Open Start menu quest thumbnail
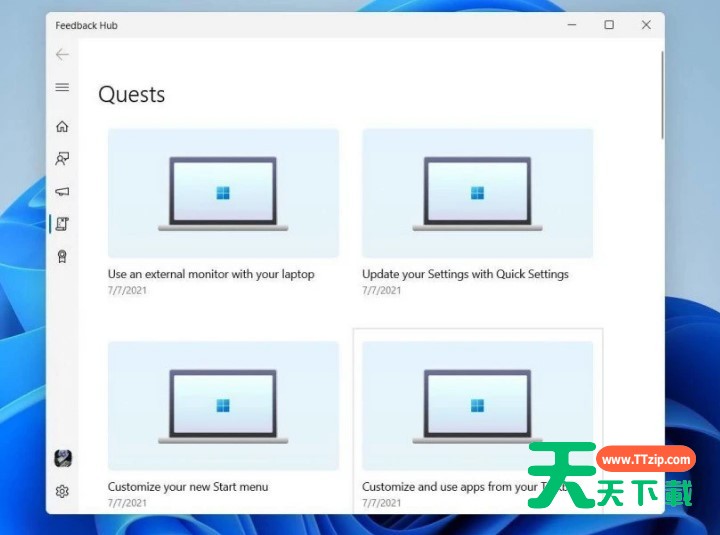720x535 pixels. [x=223, y=406]
